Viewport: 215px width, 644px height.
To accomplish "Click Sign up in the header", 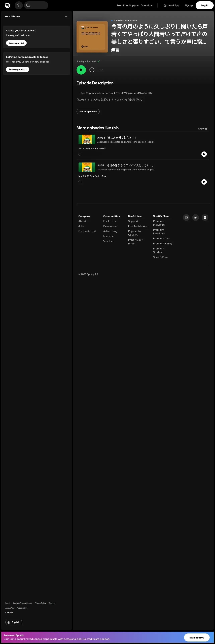I will click(189, 6).
